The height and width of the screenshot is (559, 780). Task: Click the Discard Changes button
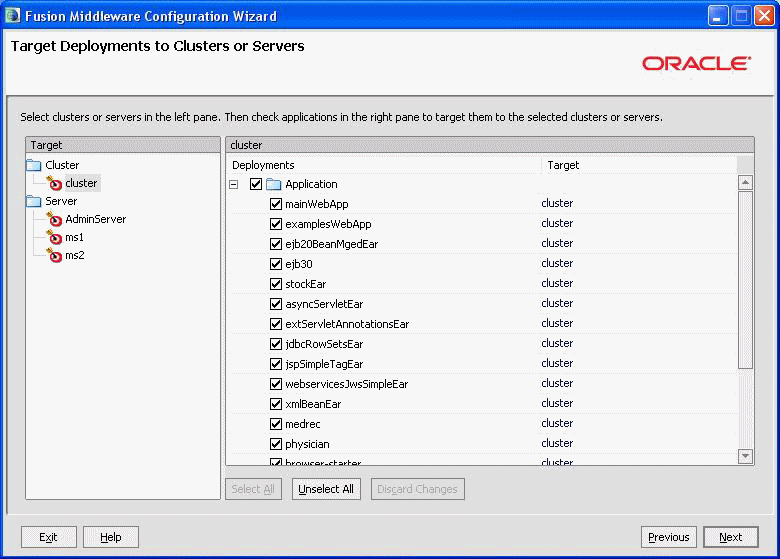point(417,489)
